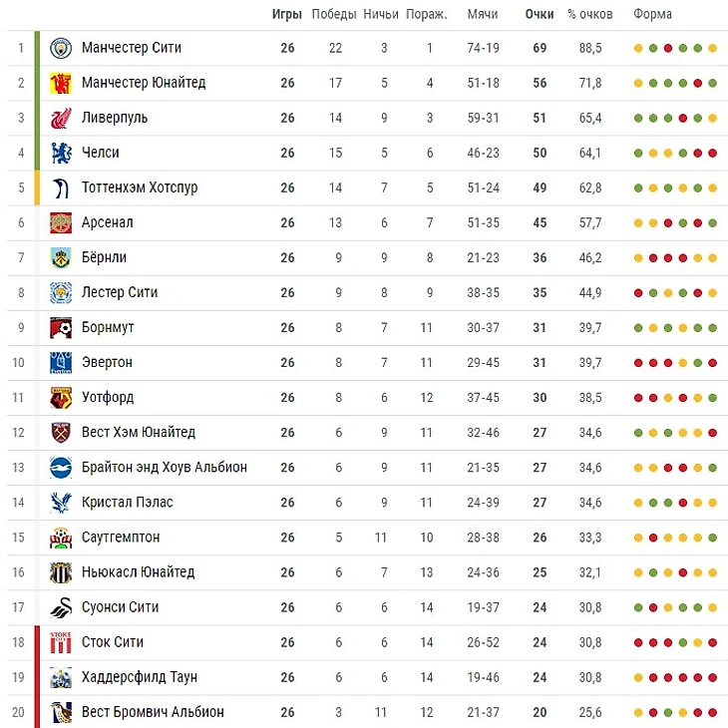Click the Stoke City club crest
Screen dimensions: 728x728
(x=61, y=642)
